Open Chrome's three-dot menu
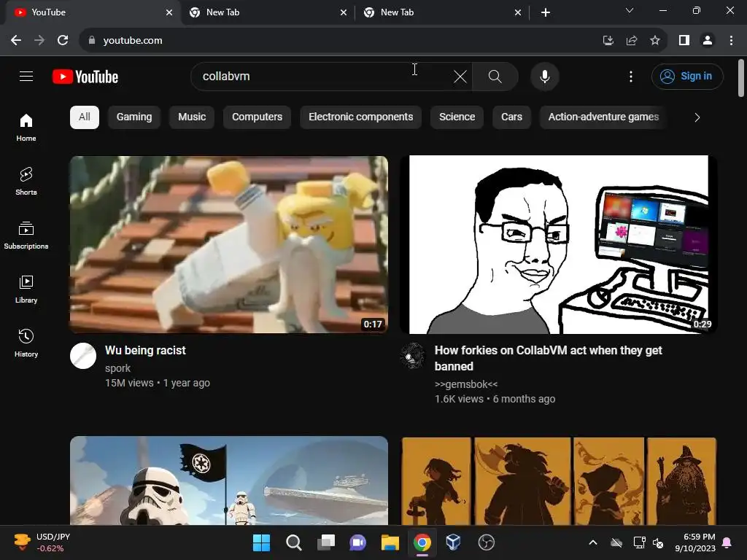The image size is (747, 560). [x=731, y=41]
